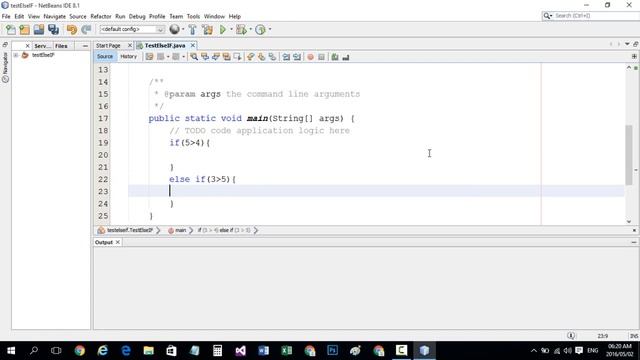Select the TestElseIF.java tab
Image resolution: width=640 pixels, height=360 pixels.
[165, 46]
